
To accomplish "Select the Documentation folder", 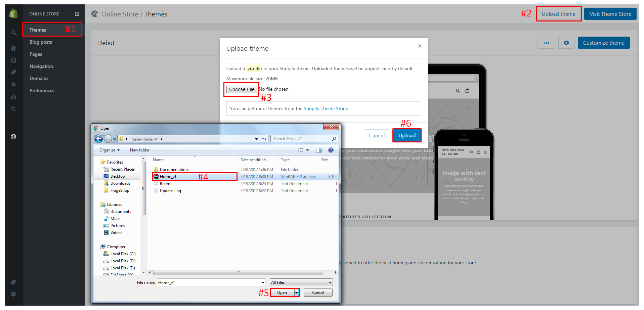I will pos(174,170).
